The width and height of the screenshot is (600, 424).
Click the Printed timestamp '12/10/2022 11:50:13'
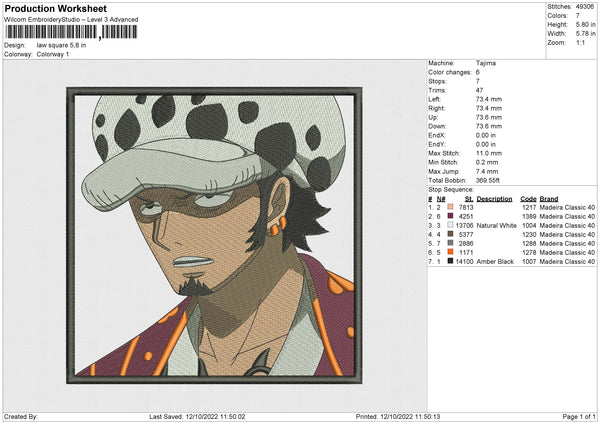410,416
